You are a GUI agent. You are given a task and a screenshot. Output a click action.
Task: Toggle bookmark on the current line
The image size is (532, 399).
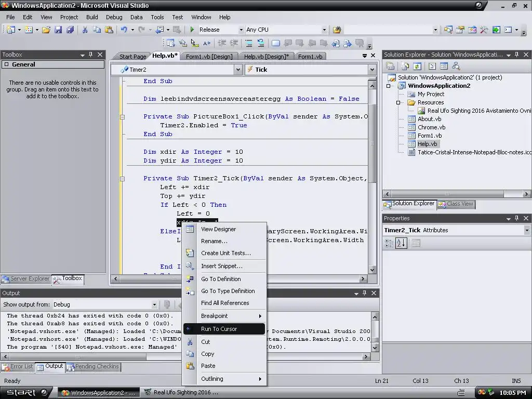[x=275, y=43]
